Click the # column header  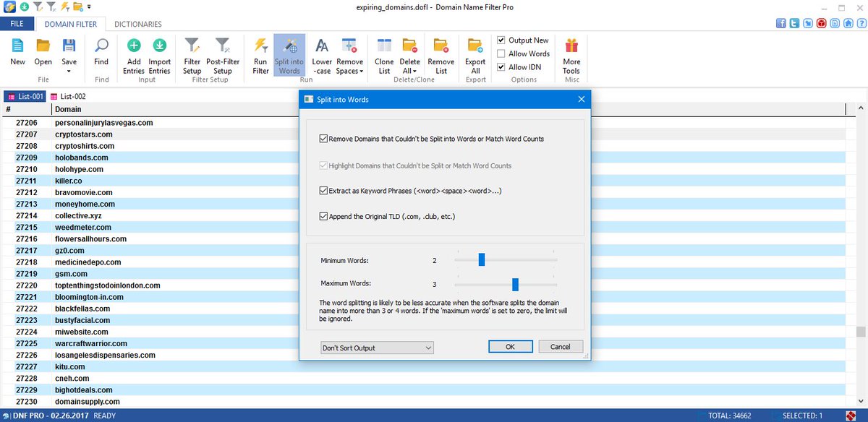point(26,109)
